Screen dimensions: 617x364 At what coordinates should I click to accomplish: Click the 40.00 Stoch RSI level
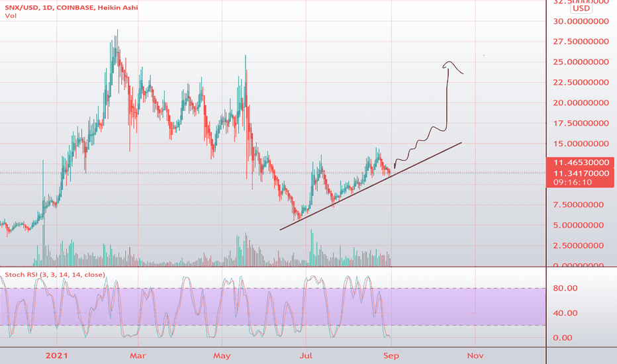565,313
